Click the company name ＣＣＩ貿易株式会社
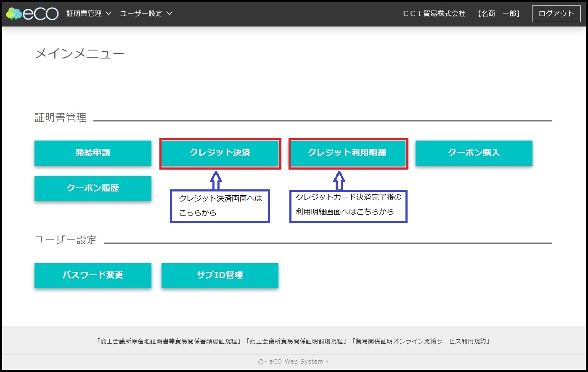This screenshot has width=588, height=372. [x=434, y=13]
